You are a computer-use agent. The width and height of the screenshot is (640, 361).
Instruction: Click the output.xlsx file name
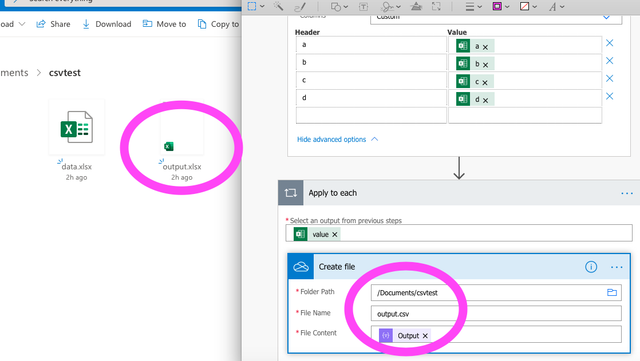182,167
